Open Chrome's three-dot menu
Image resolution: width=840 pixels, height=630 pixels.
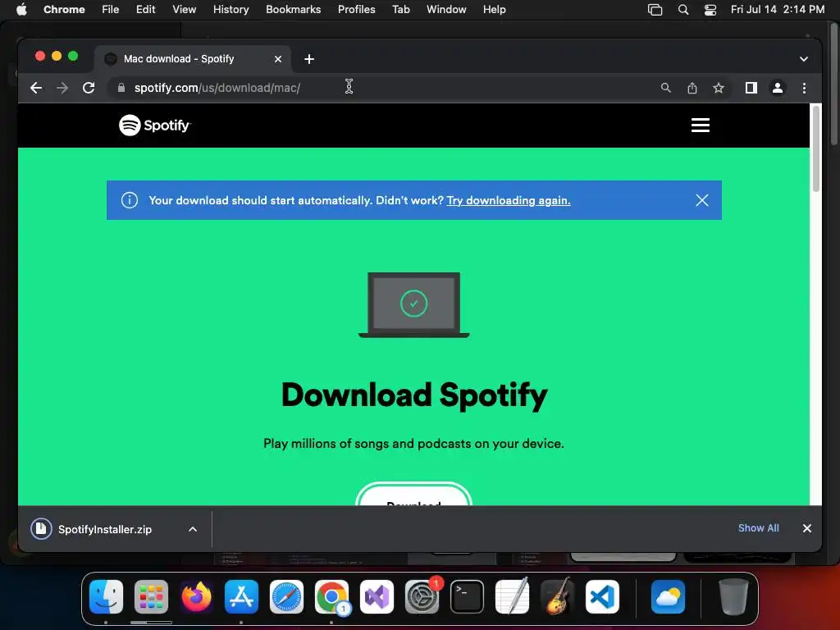click(804, 88)
